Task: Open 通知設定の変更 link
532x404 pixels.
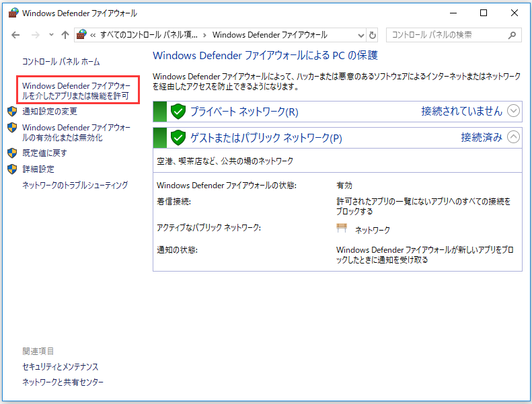Action: click(50, 112)
